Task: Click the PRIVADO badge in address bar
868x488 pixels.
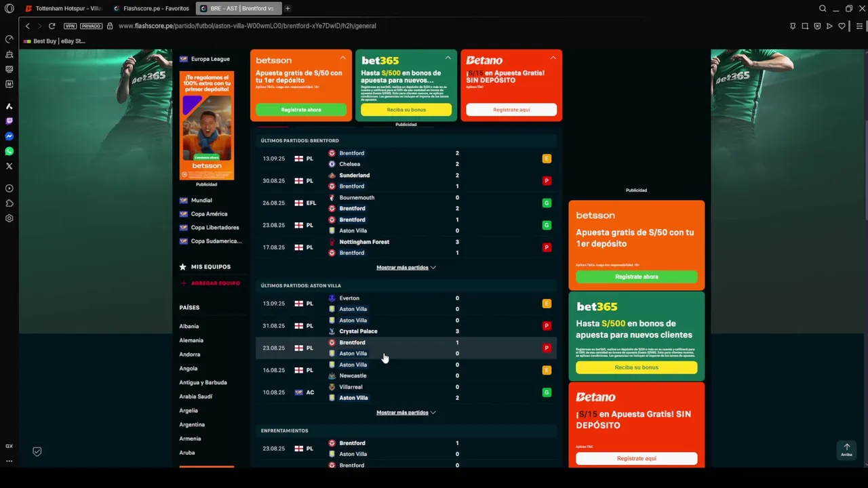Action: pyautogui.click(x=91, y=26)
